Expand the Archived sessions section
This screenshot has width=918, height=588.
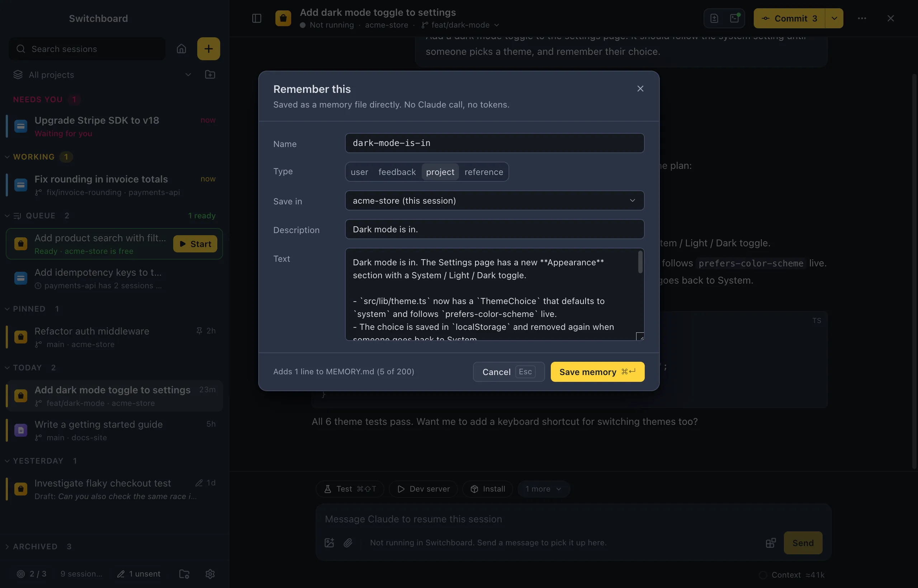[38, 546]
